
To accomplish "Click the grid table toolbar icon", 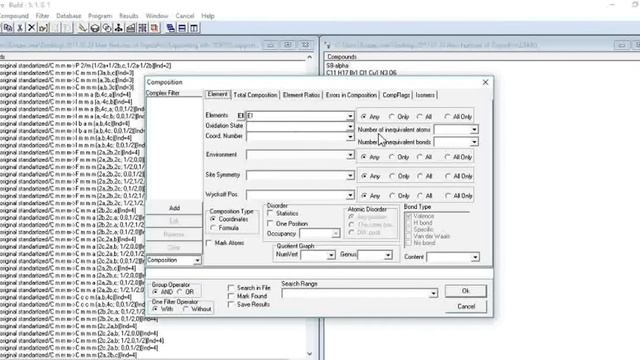I will [x=142, y=28].
